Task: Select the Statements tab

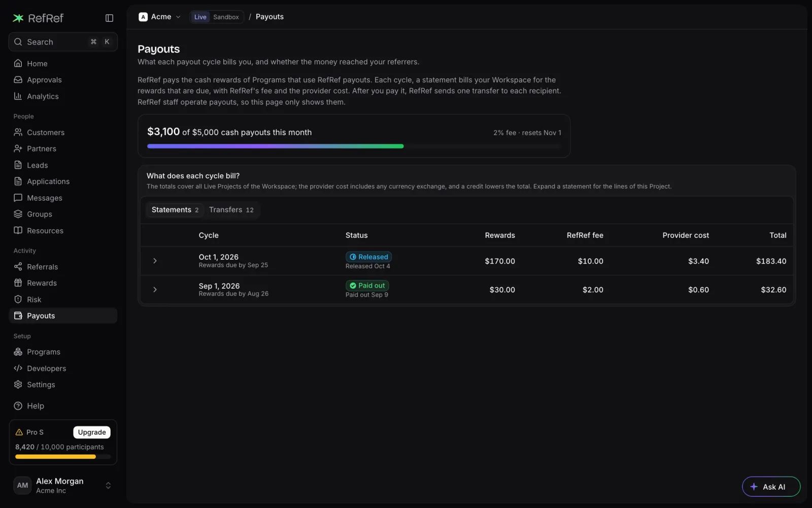Action: point(175,210)
